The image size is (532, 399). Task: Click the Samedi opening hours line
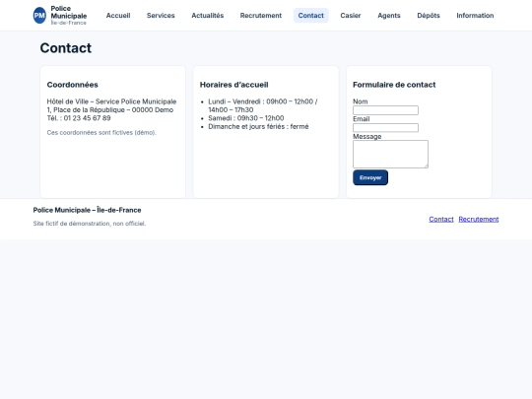pos(246,118)
